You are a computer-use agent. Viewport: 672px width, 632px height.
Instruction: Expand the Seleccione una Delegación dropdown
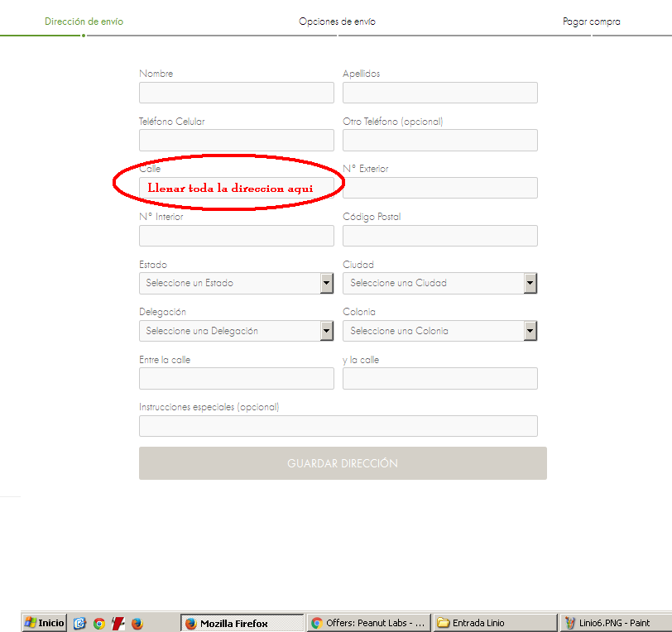236,331
